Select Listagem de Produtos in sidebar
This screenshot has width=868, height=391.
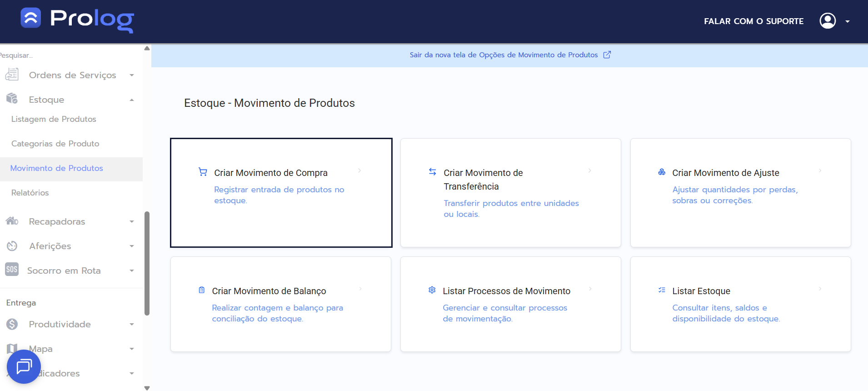54,119
